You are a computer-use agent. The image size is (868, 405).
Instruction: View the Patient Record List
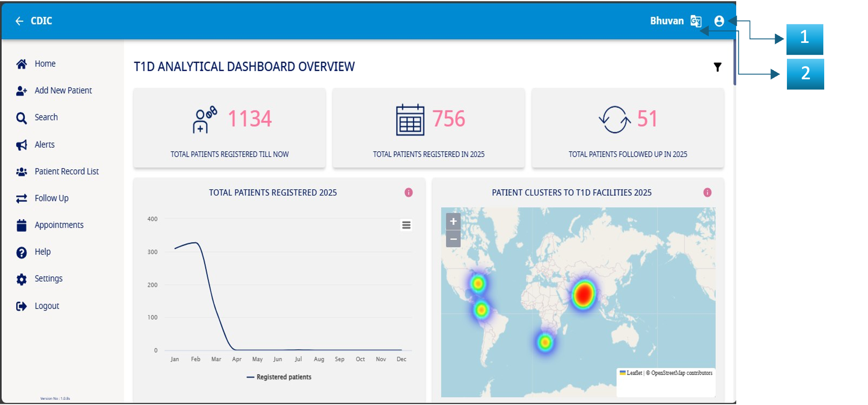(66, 171)
